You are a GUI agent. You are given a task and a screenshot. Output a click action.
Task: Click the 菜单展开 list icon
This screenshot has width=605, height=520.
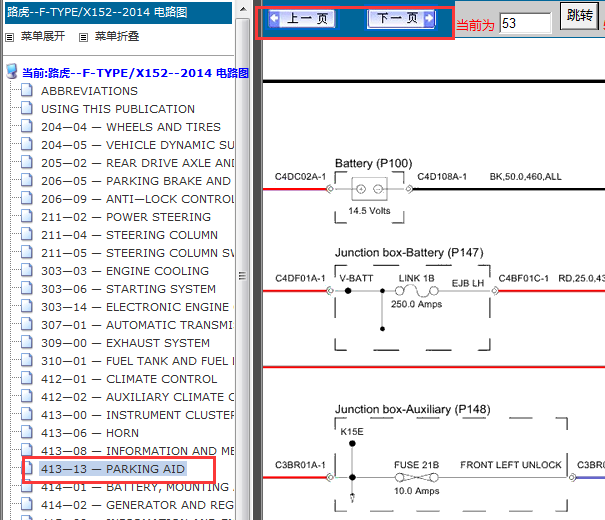(10, 37)
